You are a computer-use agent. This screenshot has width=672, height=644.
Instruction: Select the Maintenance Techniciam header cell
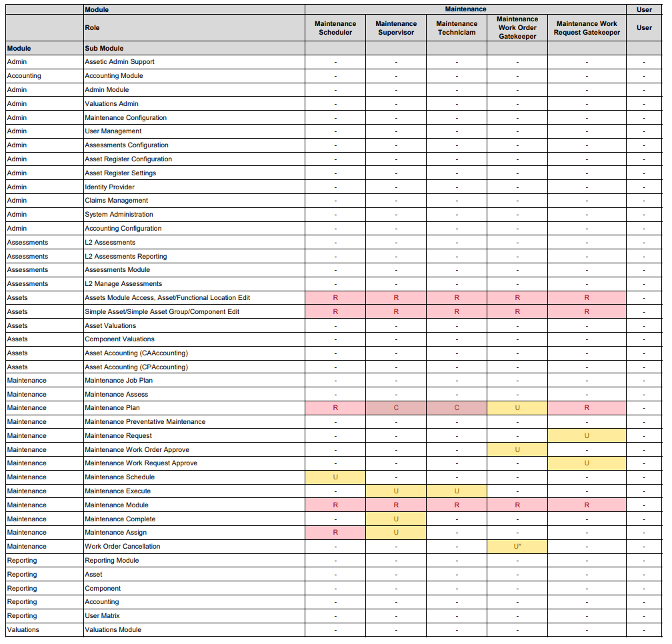pos(457,28)
